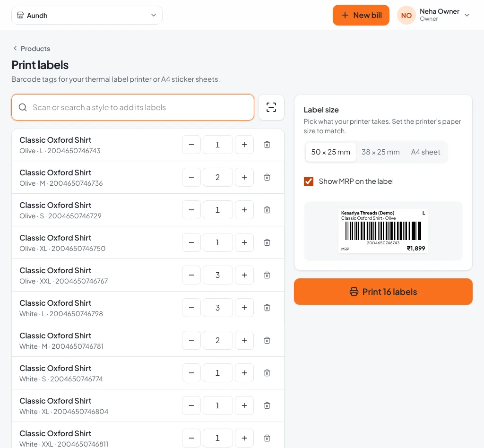Click the ₹1,899 price on preview

(x=416, y=249)
